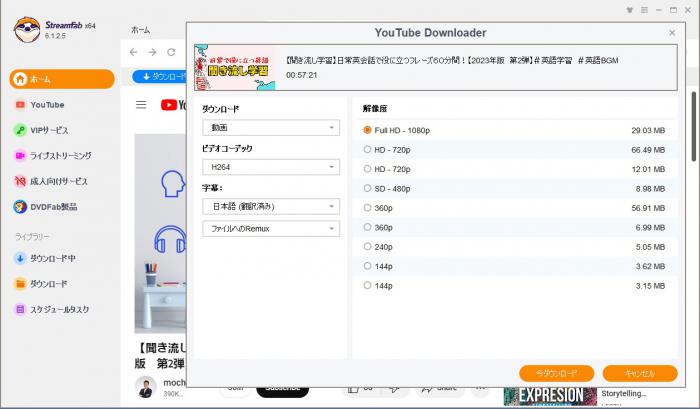This screenshot has width=700, height=409.
Task: Open VIPサービス in the sidebar
Action: coord(49,130)
